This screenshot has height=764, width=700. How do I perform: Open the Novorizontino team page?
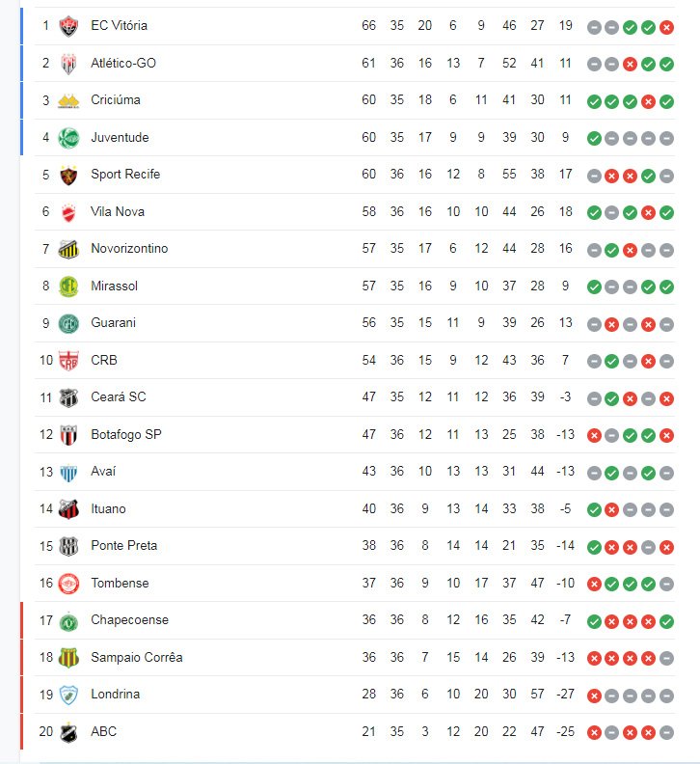click(129, 249)
